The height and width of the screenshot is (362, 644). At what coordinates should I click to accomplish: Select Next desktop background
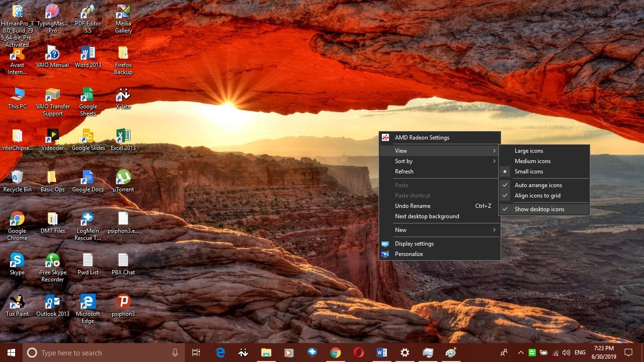pos(427,216)
